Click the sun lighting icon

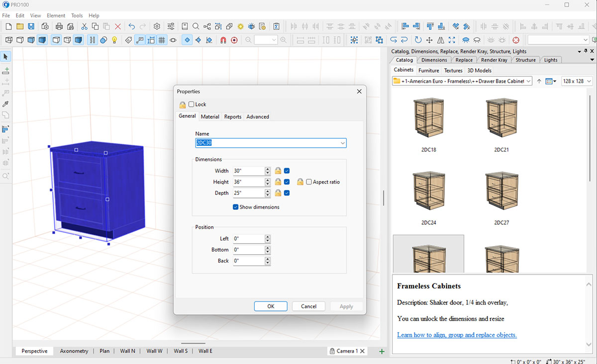[x=241, y=26]
